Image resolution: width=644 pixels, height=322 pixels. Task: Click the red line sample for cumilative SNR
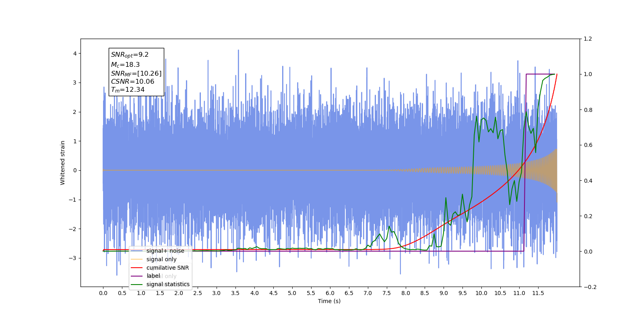tap(137, 268)
